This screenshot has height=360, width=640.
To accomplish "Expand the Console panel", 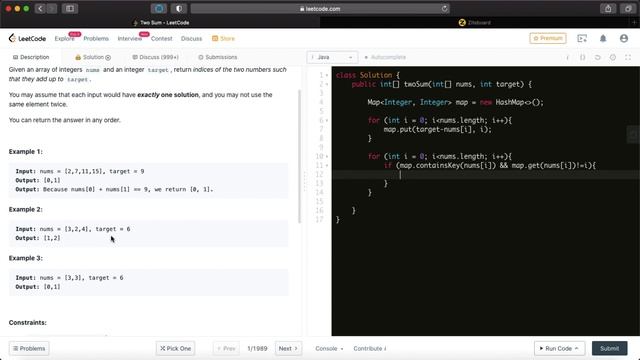I will [329, 348].
